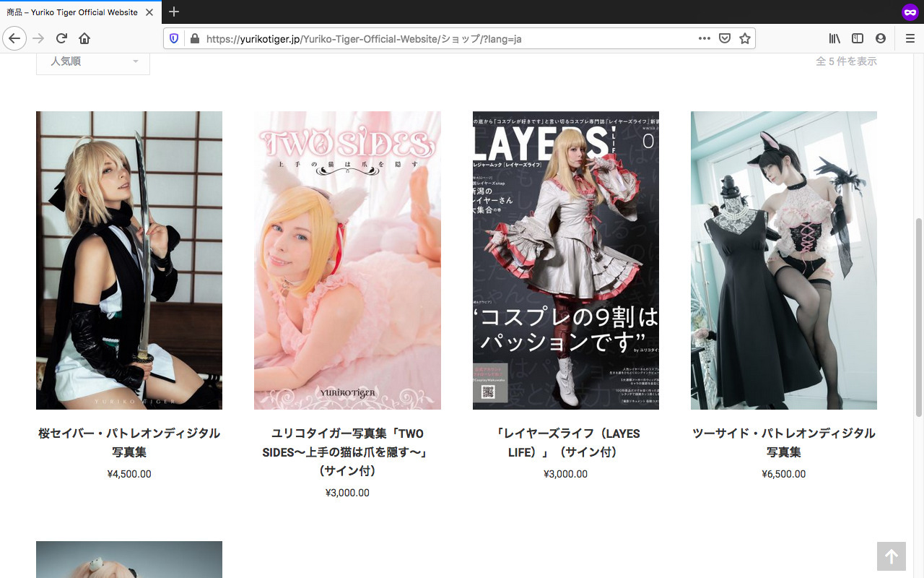This screenshot has width=924, height=578.
Task: Open the Library bookmarks icon
Action: point(834,38)
